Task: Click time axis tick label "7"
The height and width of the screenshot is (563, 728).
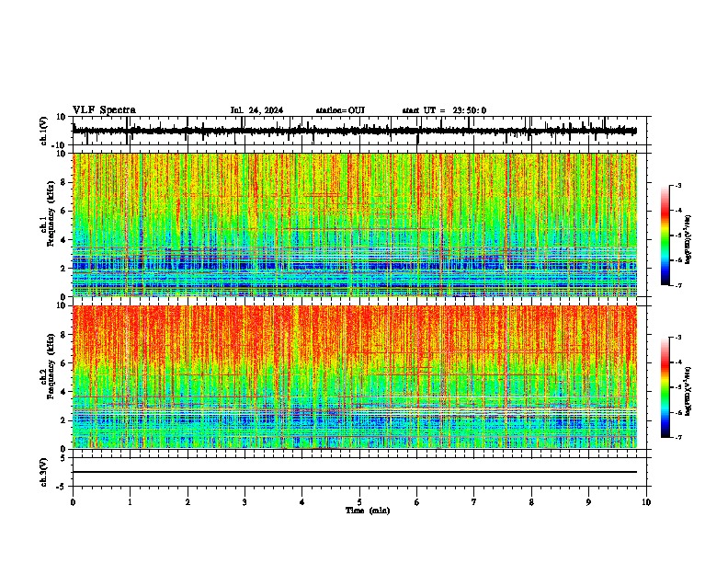Action: click(x=474, y=502)
